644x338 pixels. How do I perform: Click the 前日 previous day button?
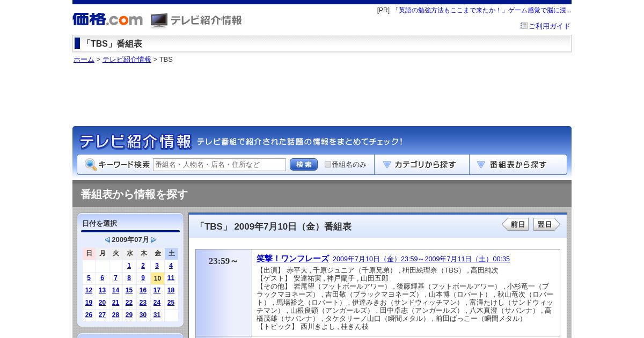click(515, 224)
